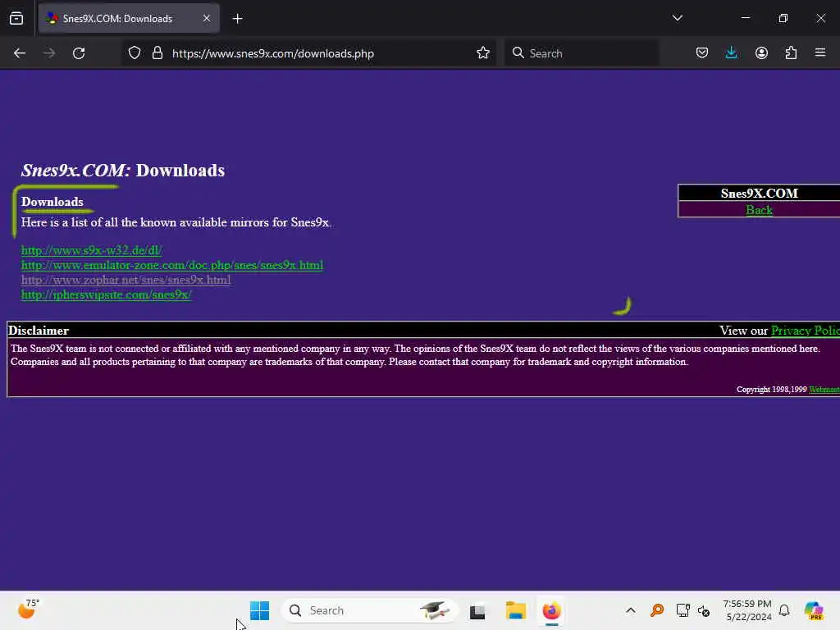The height and width of the screenshot is (630, 840).
Task: Restore down the Firefox window
Action: (783, 18)
